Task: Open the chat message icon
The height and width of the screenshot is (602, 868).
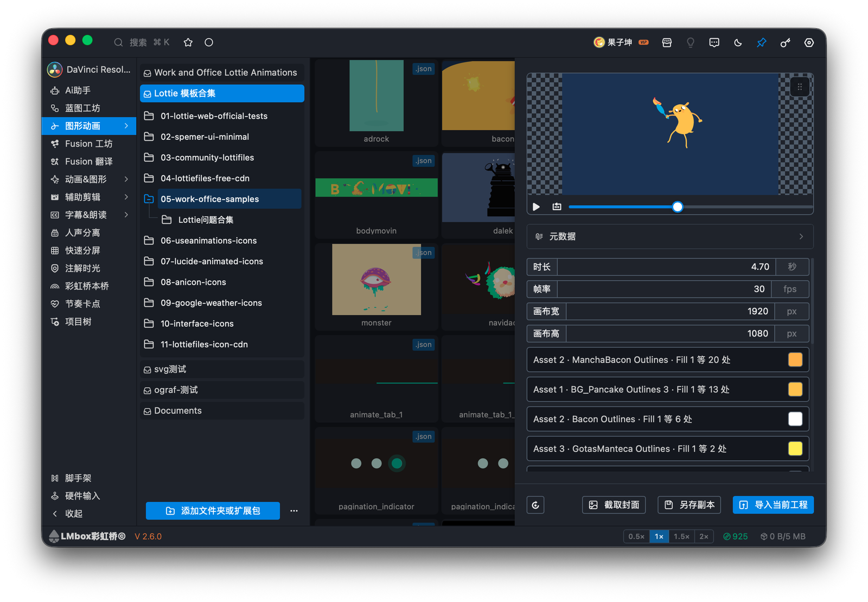Action: point(714,42)
